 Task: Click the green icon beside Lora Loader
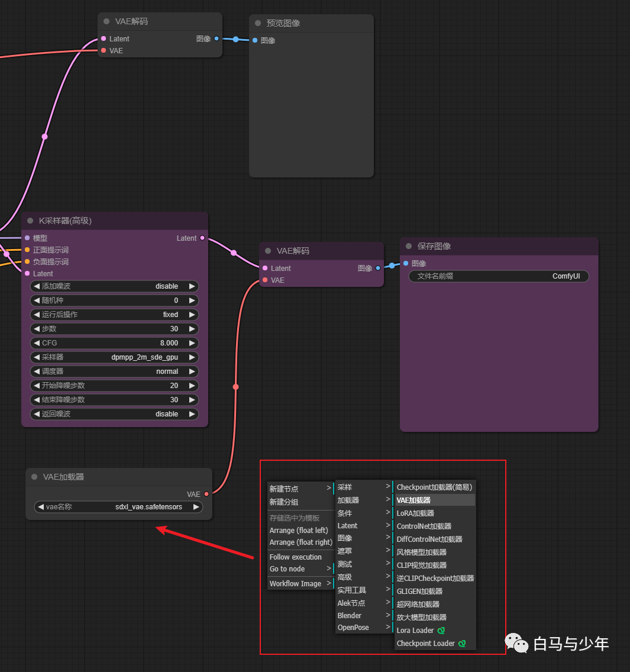[441, 631]
